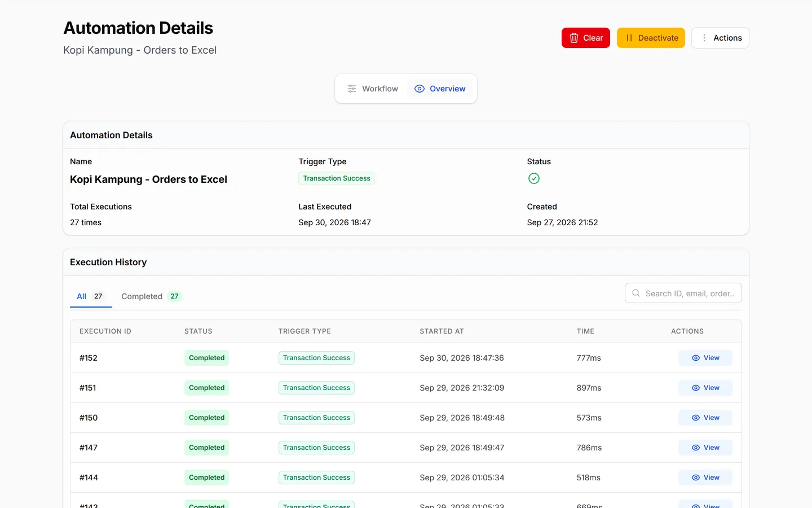Image resolution: width=812 pixels, height=508 pixels.
Task: Click the search magnifier icon
Action: click(636, 294)
